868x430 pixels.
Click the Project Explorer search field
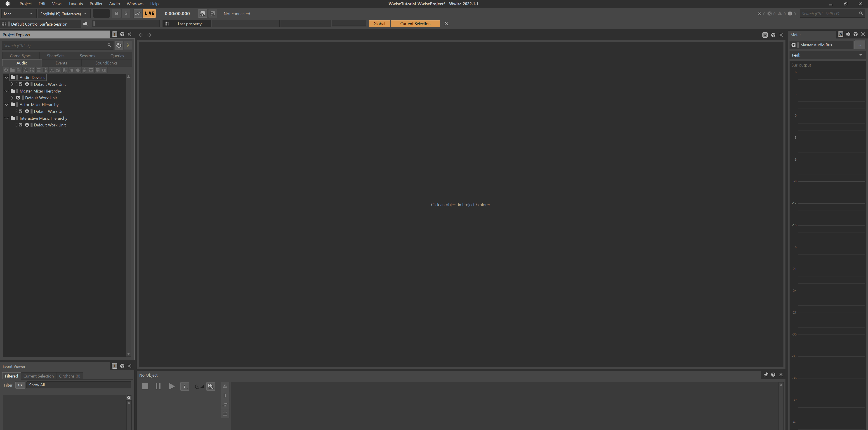[54, 45]
